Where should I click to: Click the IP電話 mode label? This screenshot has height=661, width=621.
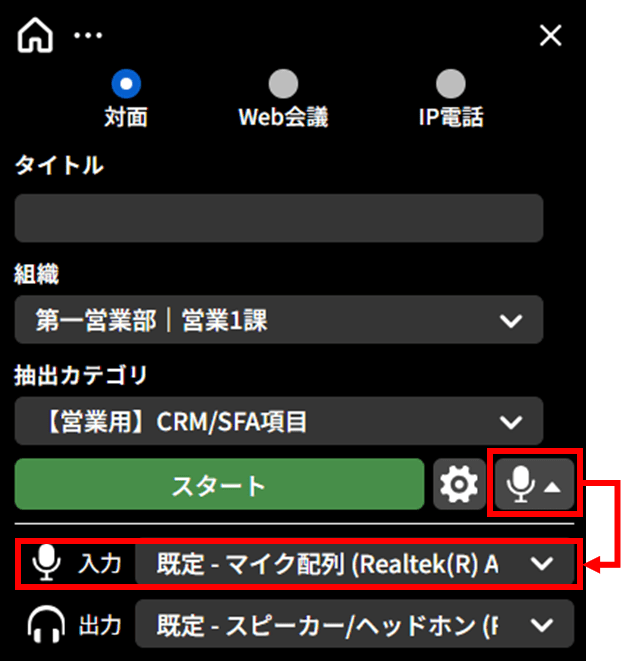(x=451, y=117)
